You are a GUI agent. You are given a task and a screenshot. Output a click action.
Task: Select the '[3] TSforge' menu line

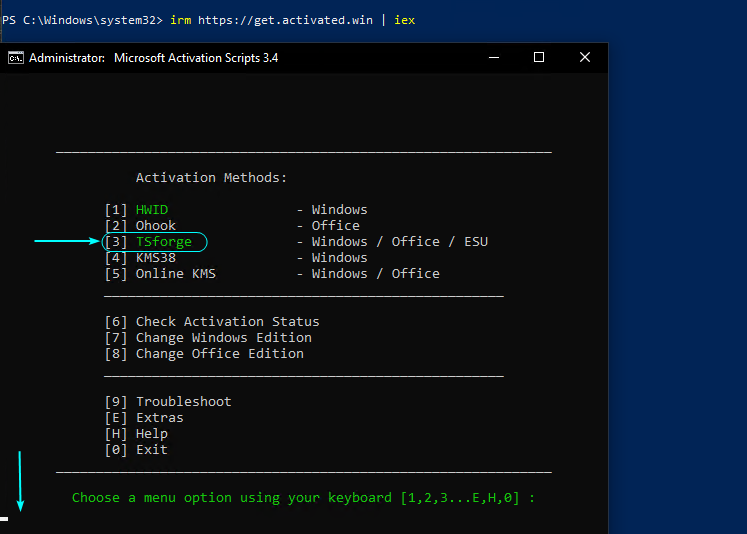coord(148,242)
